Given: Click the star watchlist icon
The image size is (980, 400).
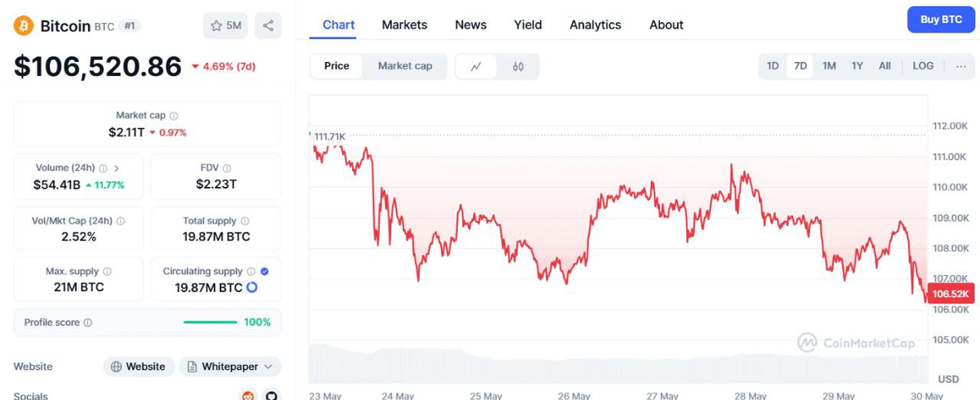Looking at the screenshot, I should [x=216, y=26].
